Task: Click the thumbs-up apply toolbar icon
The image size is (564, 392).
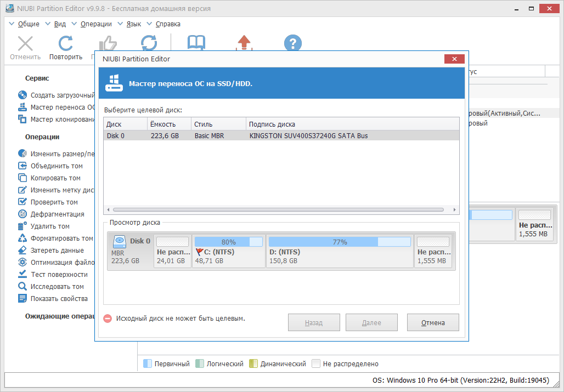Action: pos(108,43)
